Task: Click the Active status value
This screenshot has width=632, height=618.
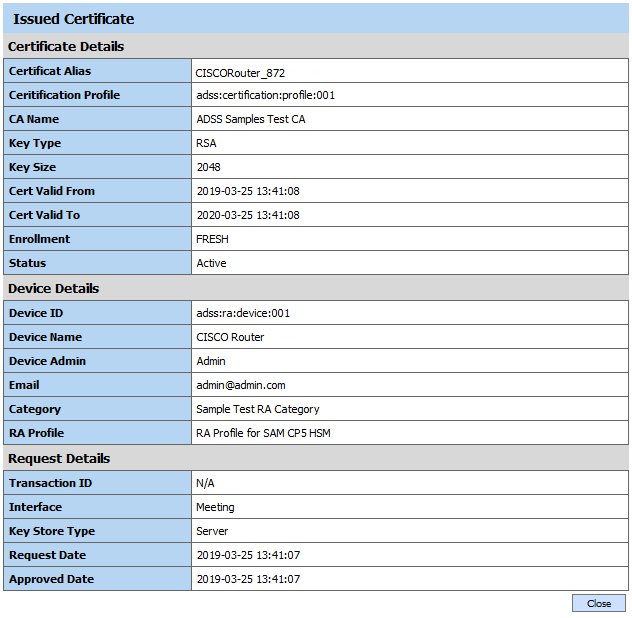Action: pos(211,264)
